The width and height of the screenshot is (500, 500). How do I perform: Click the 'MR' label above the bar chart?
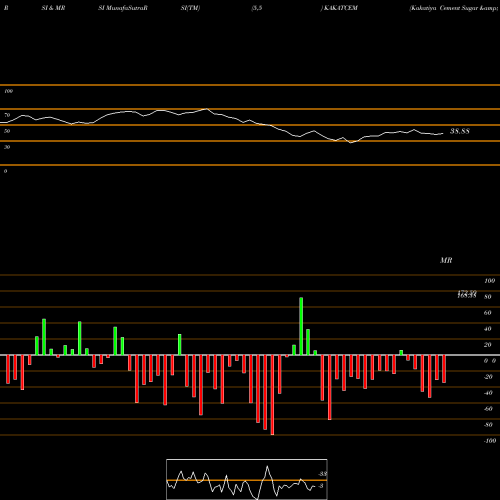tap(446, 260)
